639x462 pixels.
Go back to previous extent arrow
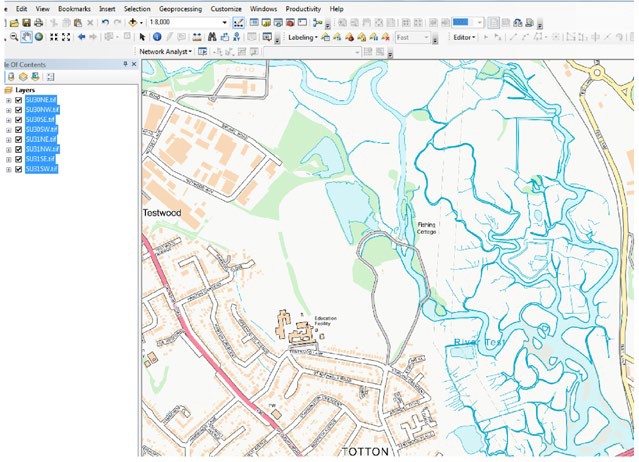(x=81, y=37)
